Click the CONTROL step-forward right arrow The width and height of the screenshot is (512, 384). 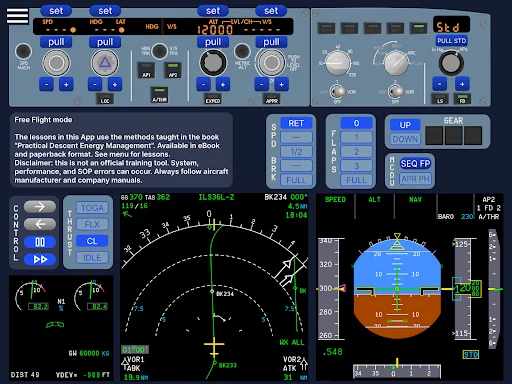(40, 207)
